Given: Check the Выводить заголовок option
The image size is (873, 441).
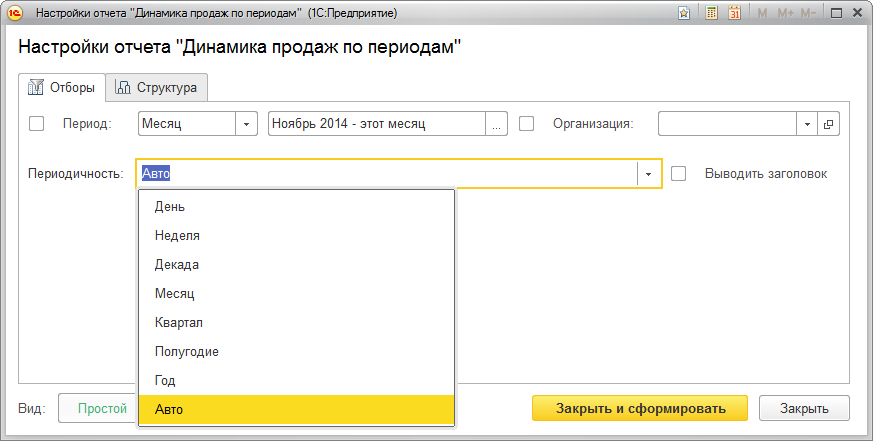Looking at the screenshot, I should (x=679, y=173).
